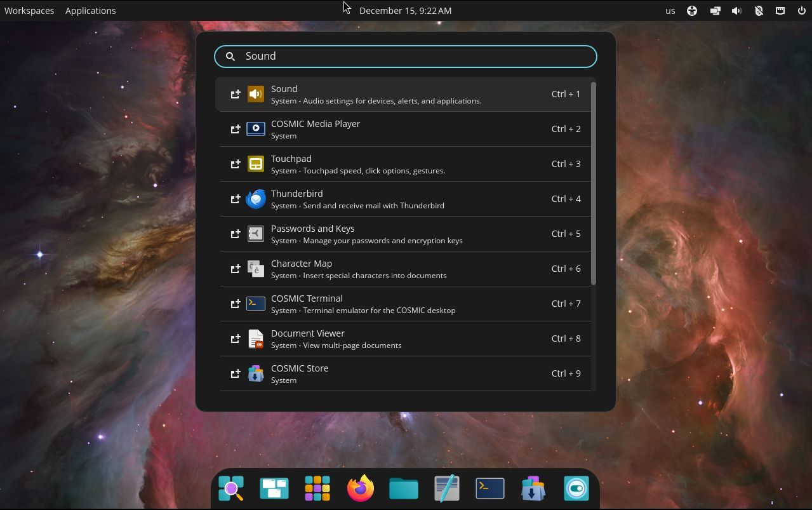This screenshot has width=812, height=510.
Task: Click inside the Sound search field
Action: pyautogui.click(x=406, y=56)
